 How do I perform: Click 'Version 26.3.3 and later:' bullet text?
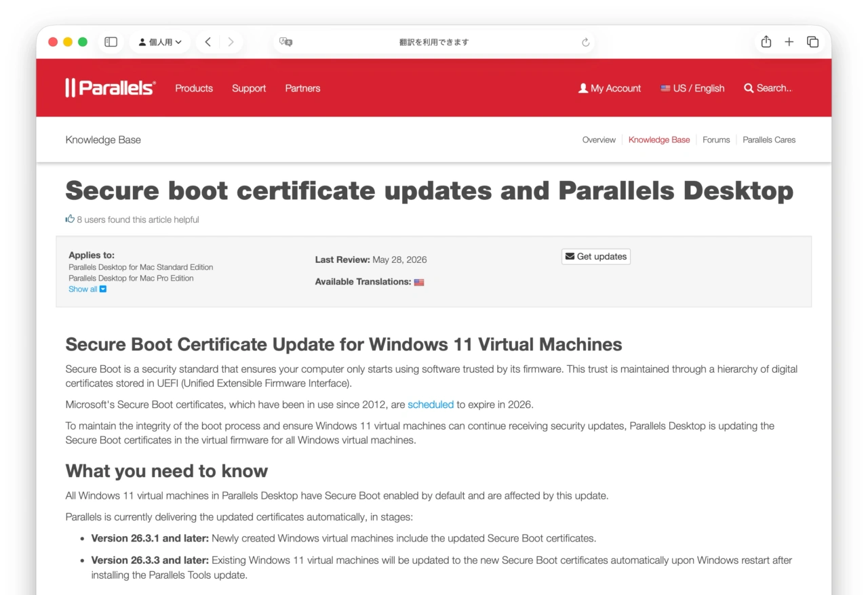tap(151, 560)
